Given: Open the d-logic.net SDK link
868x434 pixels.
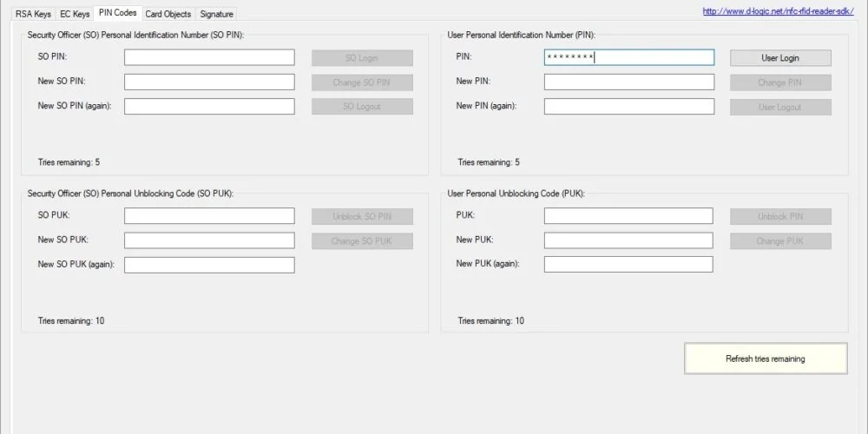Looking at the screenshot, I should [x=778, y=11].
